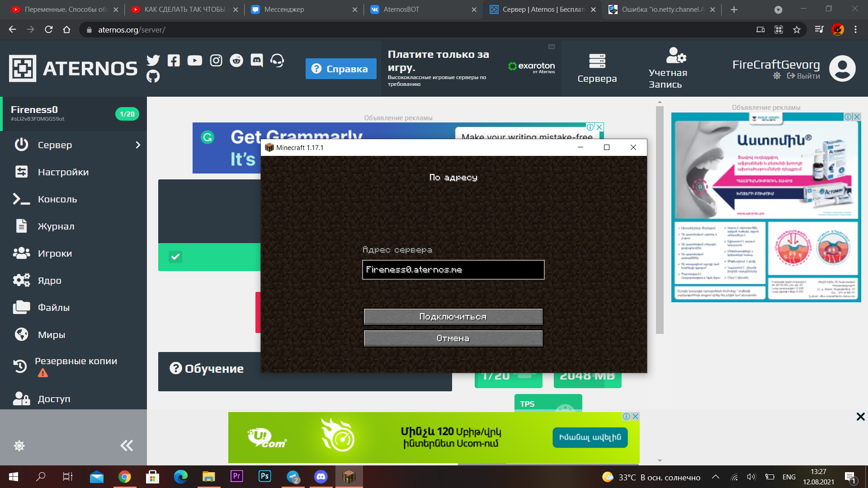This screenshot has height=488, width=868.
Task: Click the browser Home icon
Action: coord(67,29)
